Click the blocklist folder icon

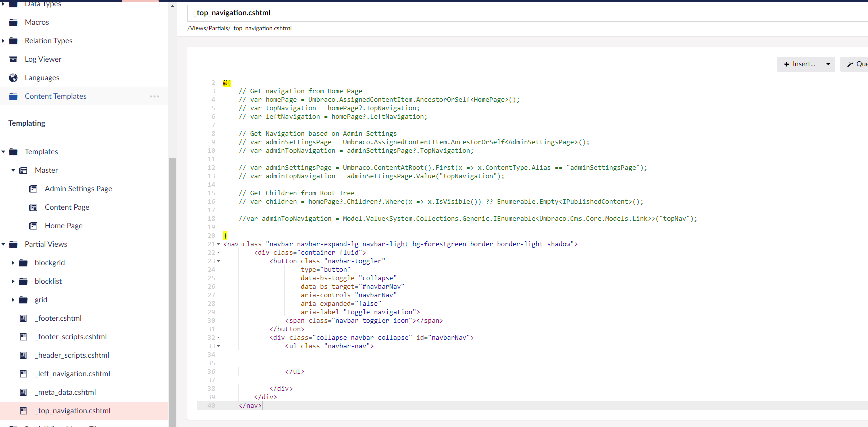click(23, 281)
